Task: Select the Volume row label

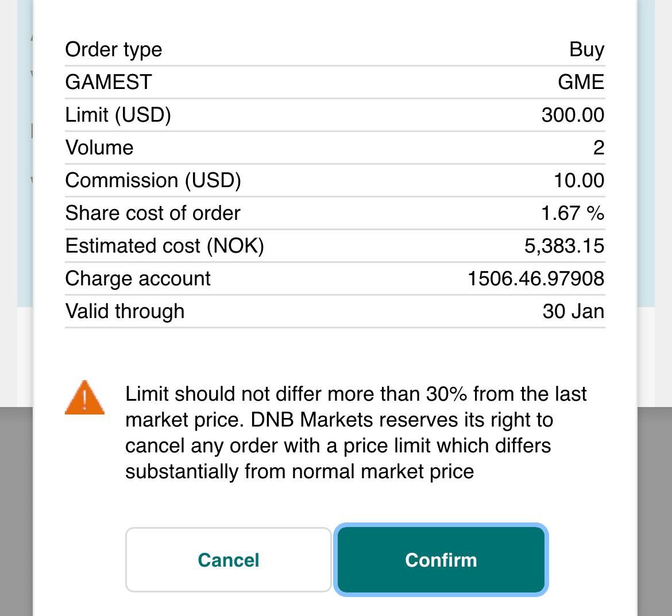Action: point(99,148)
